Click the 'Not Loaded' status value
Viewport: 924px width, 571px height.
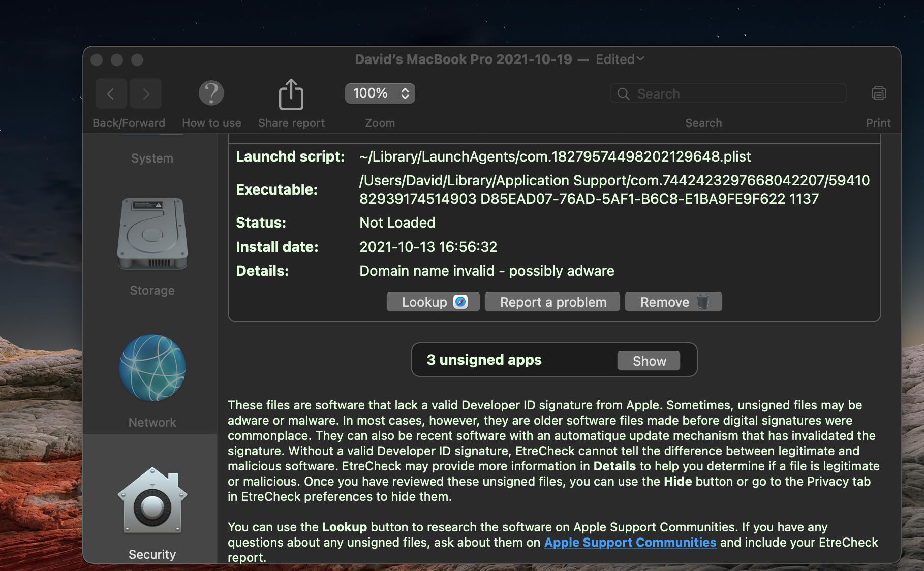pyautogui.click(x=397, y=223)
